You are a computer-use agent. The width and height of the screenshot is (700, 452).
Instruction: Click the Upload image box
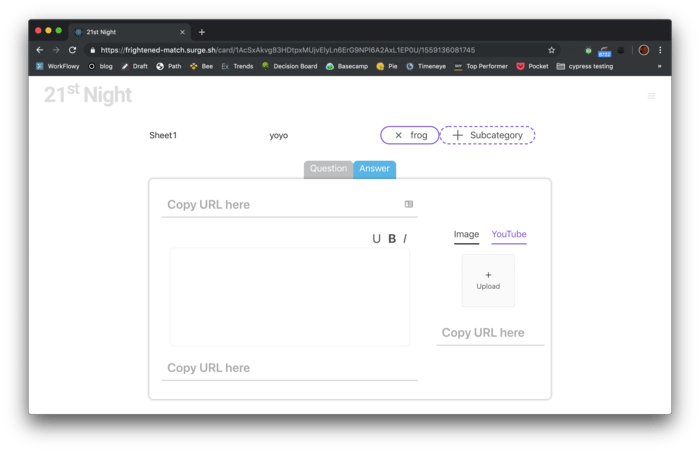[488, 280]
